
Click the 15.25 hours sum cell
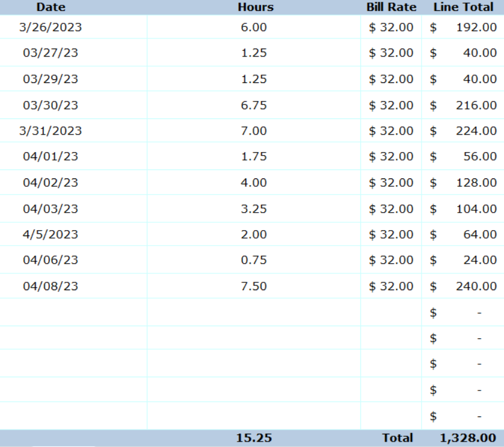click(254, 438)
